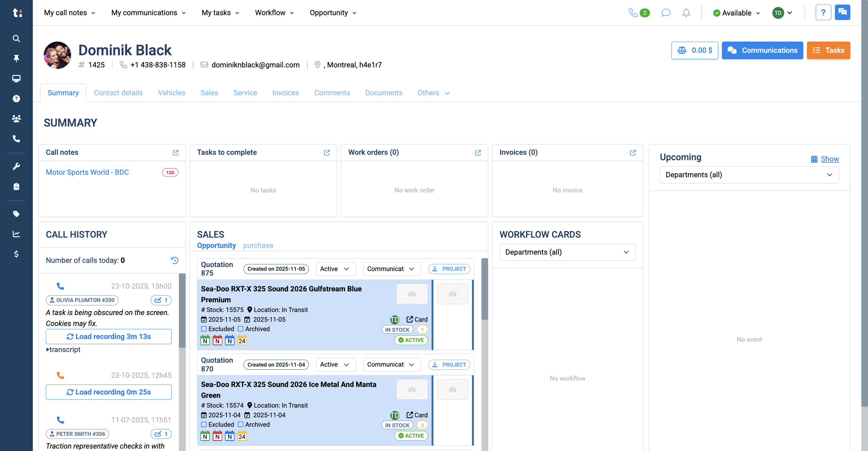Click the dollar sign icon in the sidebar
868x451 pixels.
[x=16, y=254]
